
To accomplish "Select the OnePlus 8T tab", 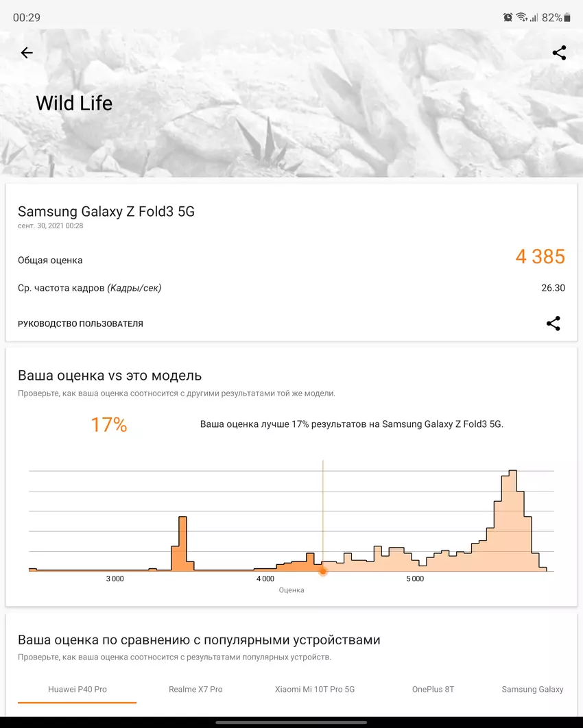I will click(433, 689).
